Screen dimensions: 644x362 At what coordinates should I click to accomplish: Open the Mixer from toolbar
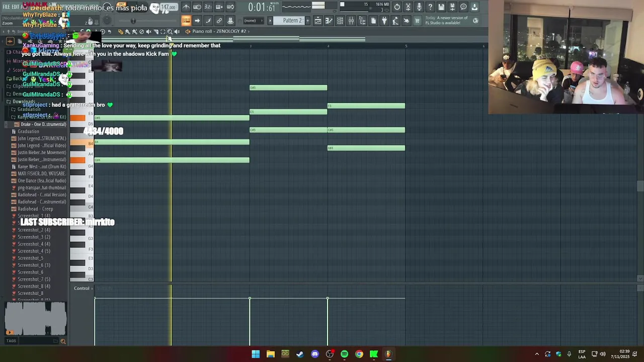351,21
